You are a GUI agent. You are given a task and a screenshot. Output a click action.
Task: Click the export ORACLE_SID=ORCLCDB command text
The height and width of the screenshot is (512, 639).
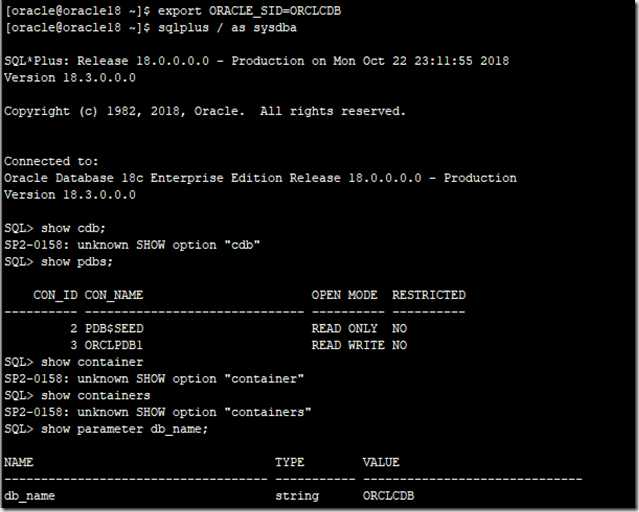pyautogui.click(x=249, y=11)
